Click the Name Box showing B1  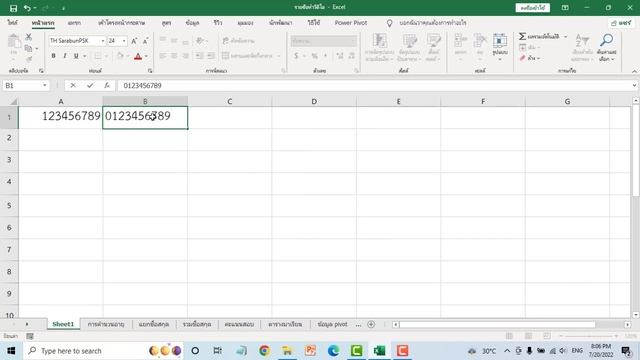(x=22, y=85)
